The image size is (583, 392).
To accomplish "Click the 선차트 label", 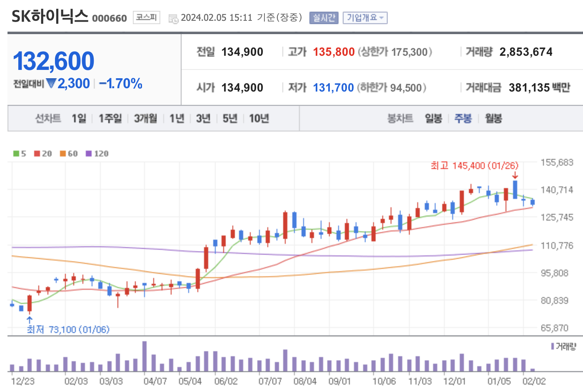I will 48,119.
